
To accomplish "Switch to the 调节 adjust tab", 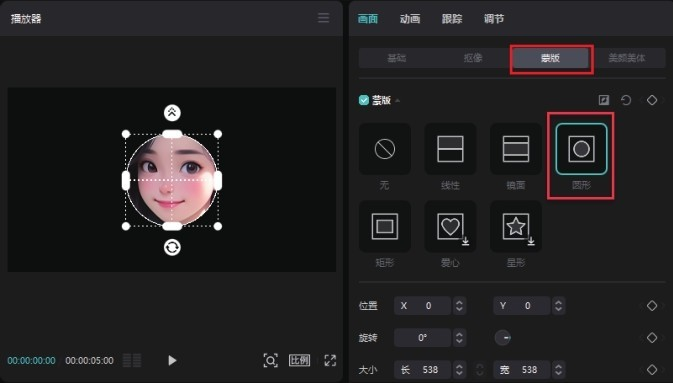I will [494, 18].
